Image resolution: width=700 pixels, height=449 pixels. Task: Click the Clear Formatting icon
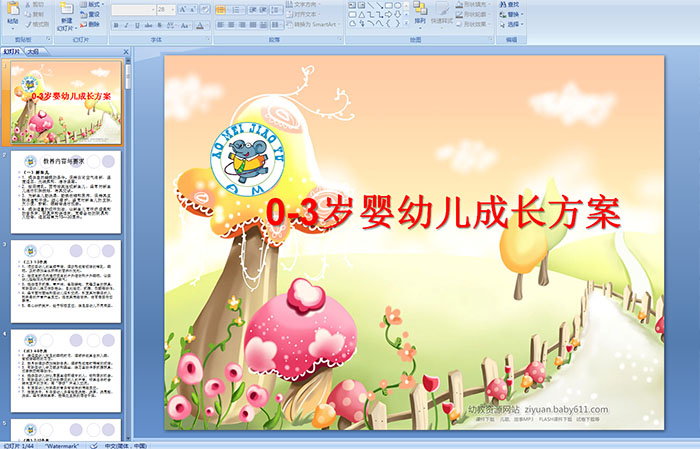point(205,10)
